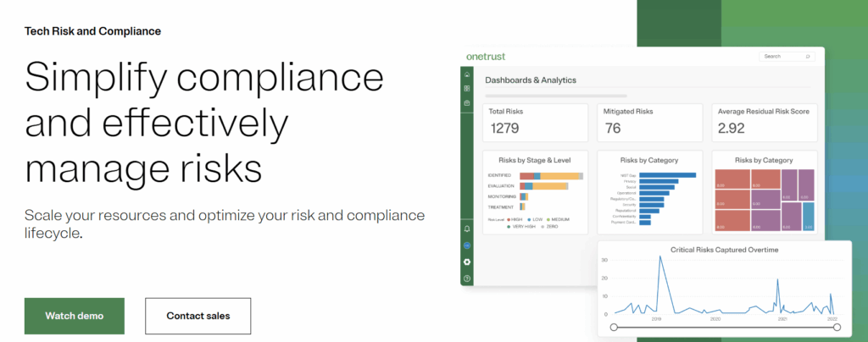Type in the dashboard Search field
The width and height of the screenshot is (868, 342).
(x=782, y=56)
